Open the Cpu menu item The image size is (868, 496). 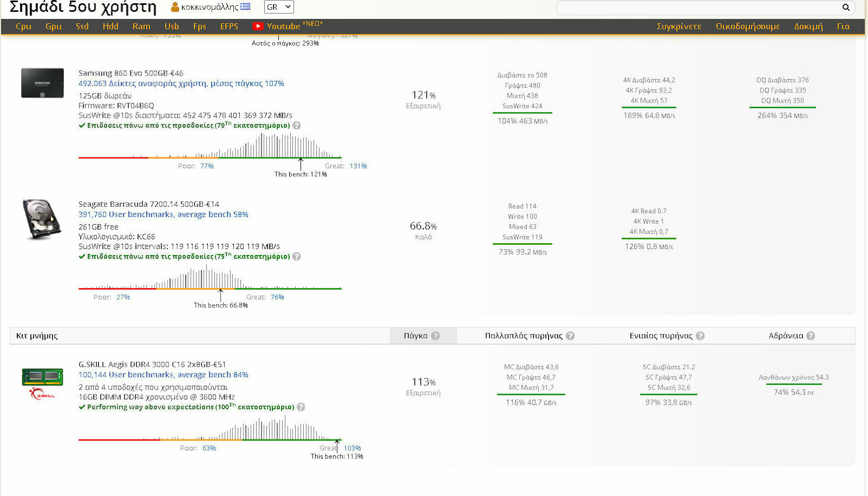point(23,26)
